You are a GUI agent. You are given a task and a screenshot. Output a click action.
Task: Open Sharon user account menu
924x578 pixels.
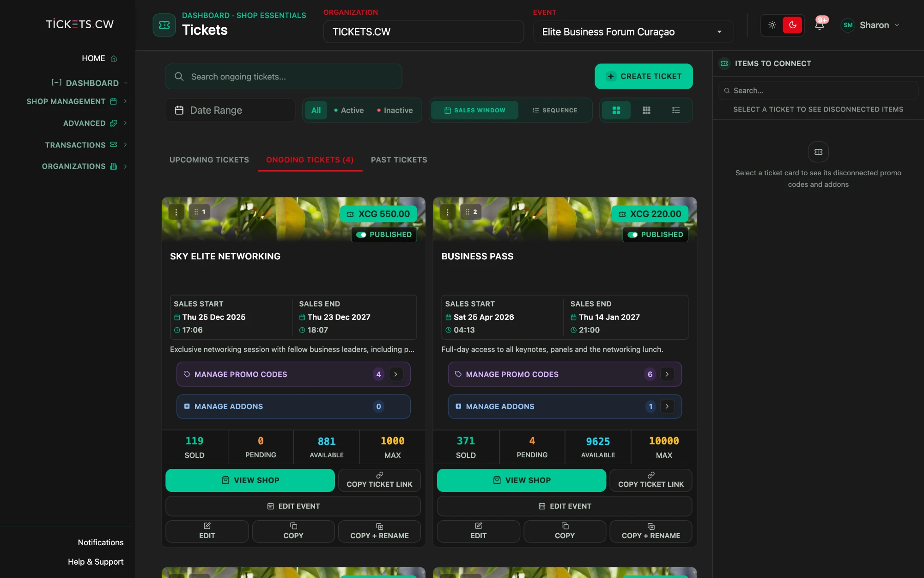(x=870, y=25)
